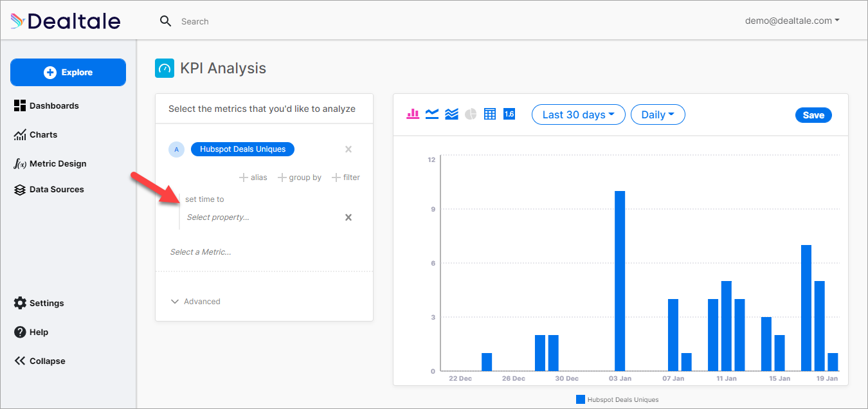868x409 pixels.
Task: Select the bar chart view icon
Action: [413, 114]
